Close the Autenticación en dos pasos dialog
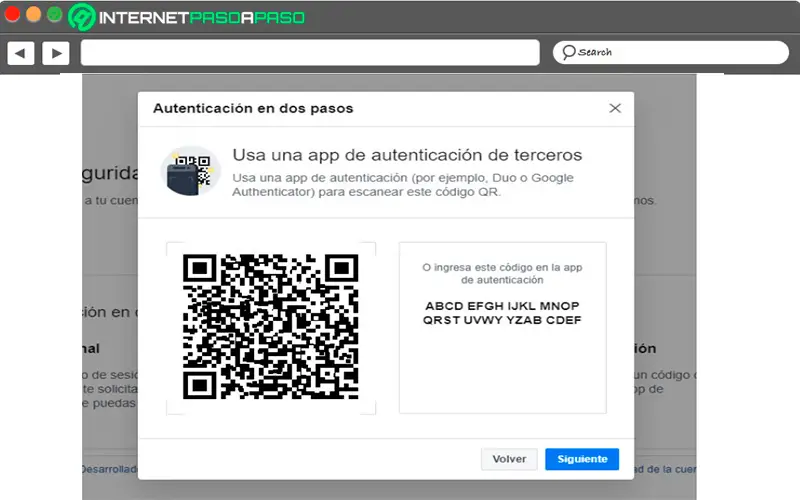The image size is (800, 500). click(x=615, y=108)
